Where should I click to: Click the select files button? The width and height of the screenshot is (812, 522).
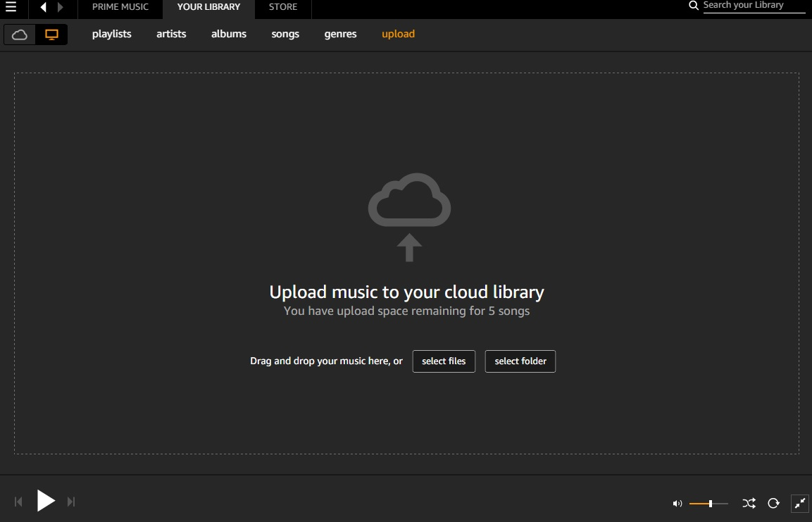[444, 361]
